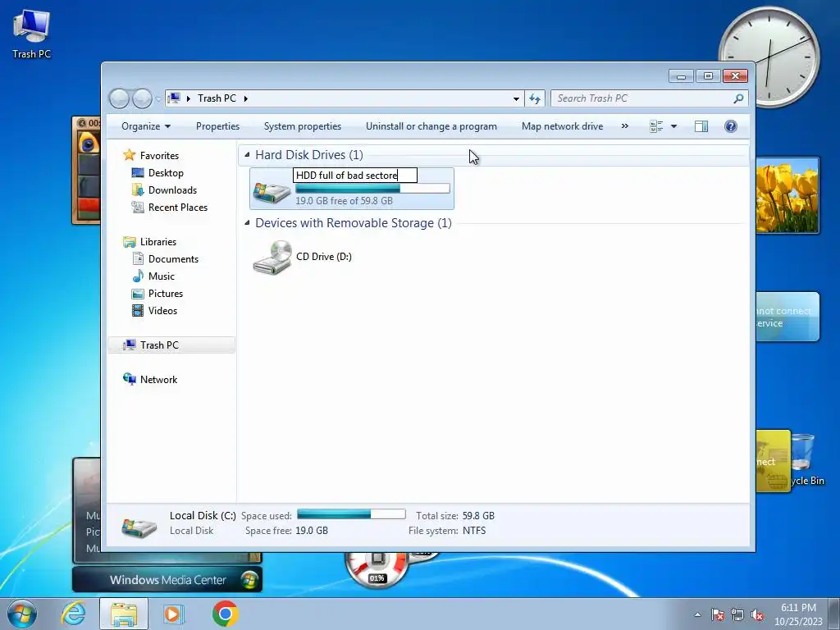This screenshot has height=630, width=840.
Task: Click Libraries in the navigation pane
Action: pyautogui.click(x=158, y=242)
